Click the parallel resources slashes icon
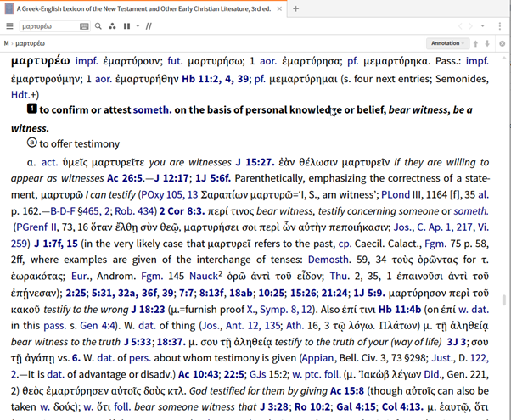 tap(149, 26)
